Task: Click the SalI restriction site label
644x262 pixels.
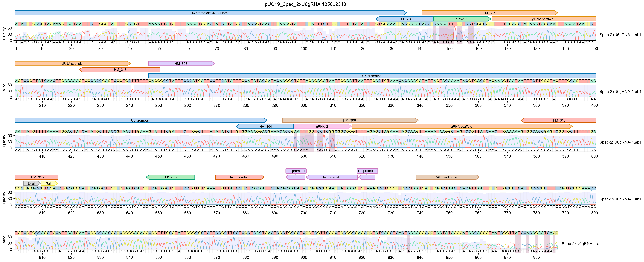Action: [x=49, y=183]
